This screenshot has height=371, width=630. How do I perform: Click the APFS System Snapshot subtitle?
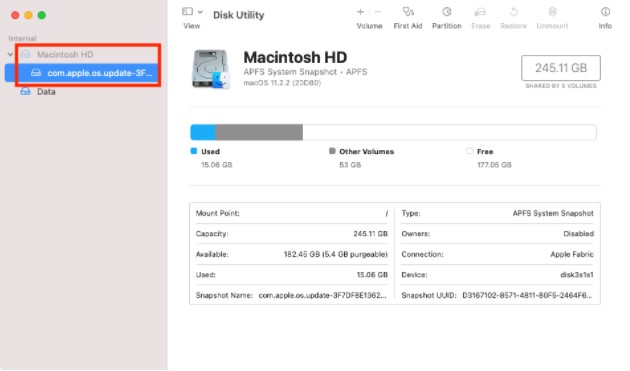tap(305, 72)
